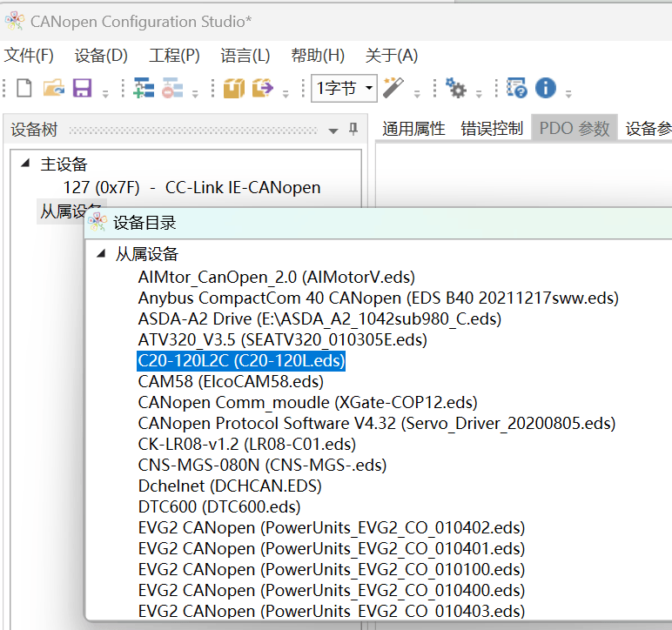Image resolution: width=672 pixels, height=630 pixels.
Task: Collapse the 主设备 tree node
Action: tap(26, 163)
